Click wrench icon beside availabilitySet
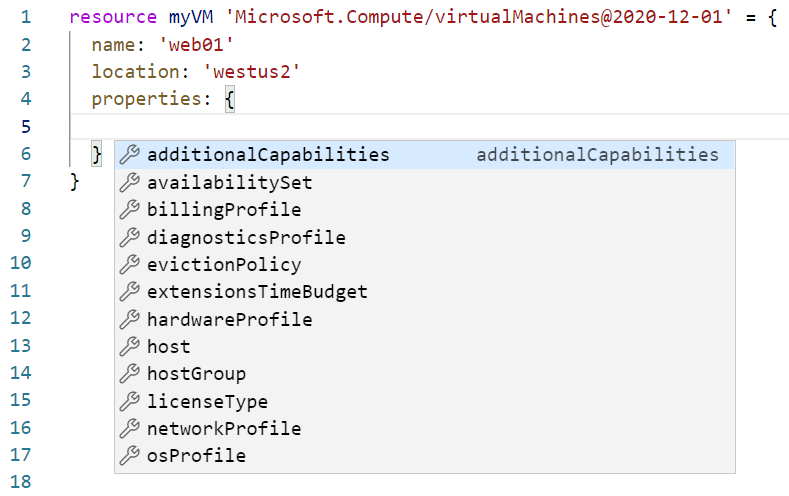The image size is (789, 496). click(129, 183)
